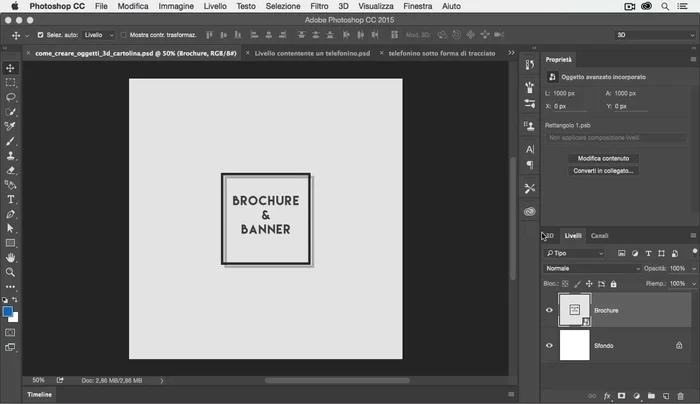Click the blue foreground color swatch
700x404 pixels.
point(8,312)
